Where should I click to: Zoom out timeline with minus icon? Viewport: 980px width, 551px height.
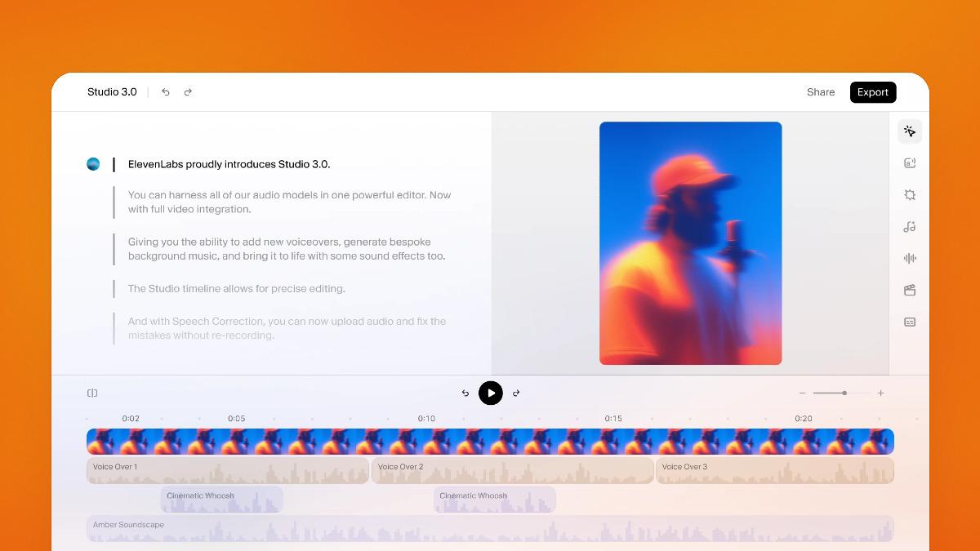(x=803, y=393)
